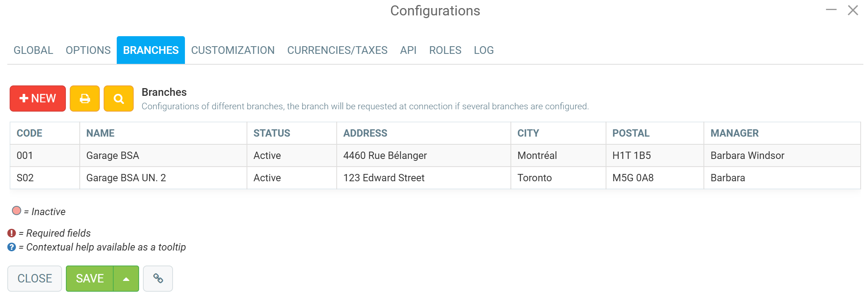Click the yellow search magnifier icon
Viewport: 868px width, 299px height.
(119, 99)
